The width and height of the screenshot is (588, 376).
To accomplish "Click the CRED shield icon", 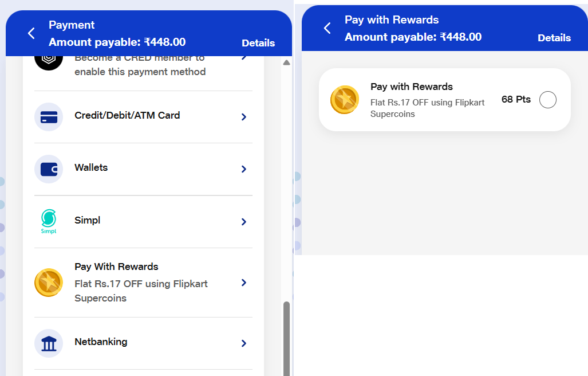I will click(x=49, y=61).
